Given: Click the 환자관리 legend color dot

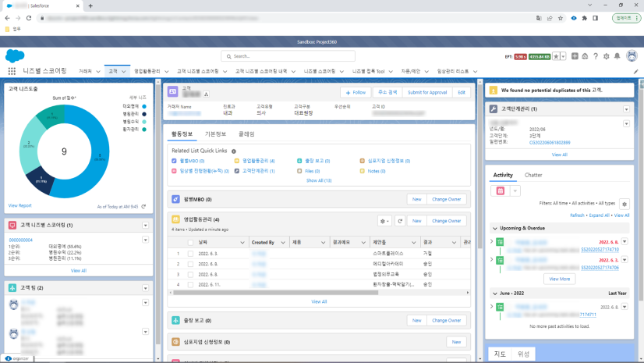Looking at the screenshot, I should 144,130.
